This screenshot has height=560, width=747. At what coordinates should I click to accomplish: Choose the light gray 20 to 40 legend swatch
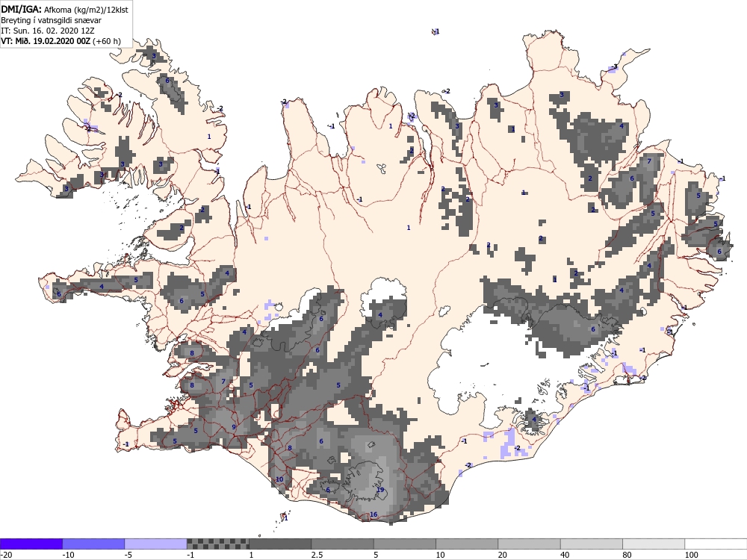coord(530,544)
